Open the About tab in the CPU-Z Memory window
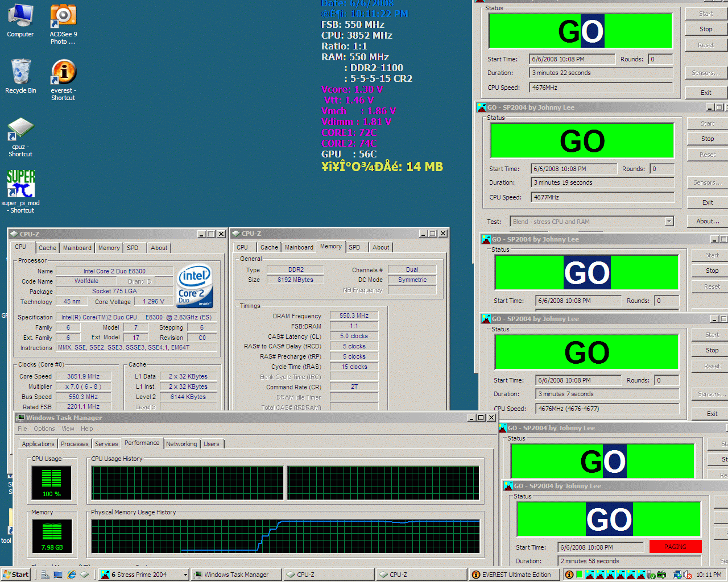 pos(381,247)
